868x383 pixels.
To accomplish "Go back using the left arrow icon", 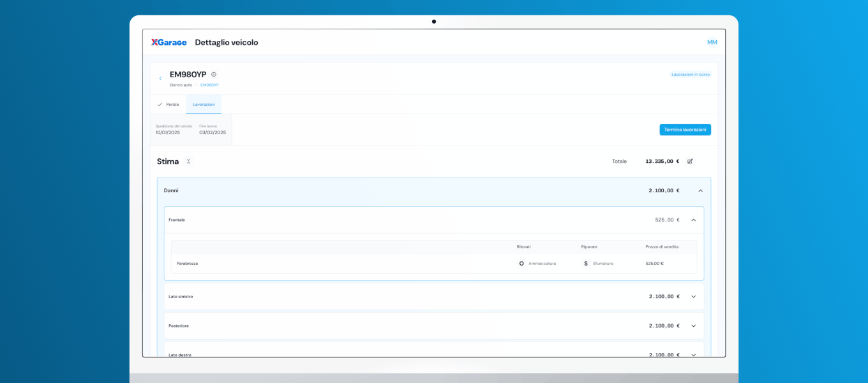I will pyautogui.click(x=160, y=79).
